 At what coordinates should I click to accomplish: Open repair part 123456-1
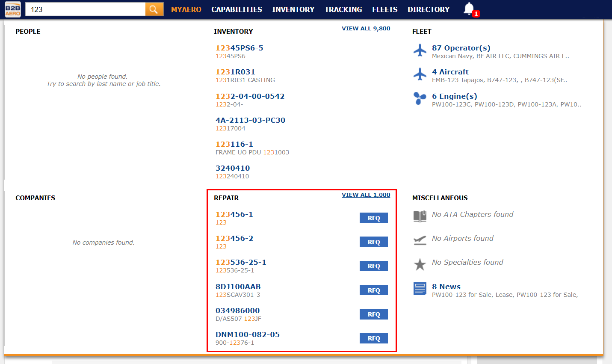(234, 214)
